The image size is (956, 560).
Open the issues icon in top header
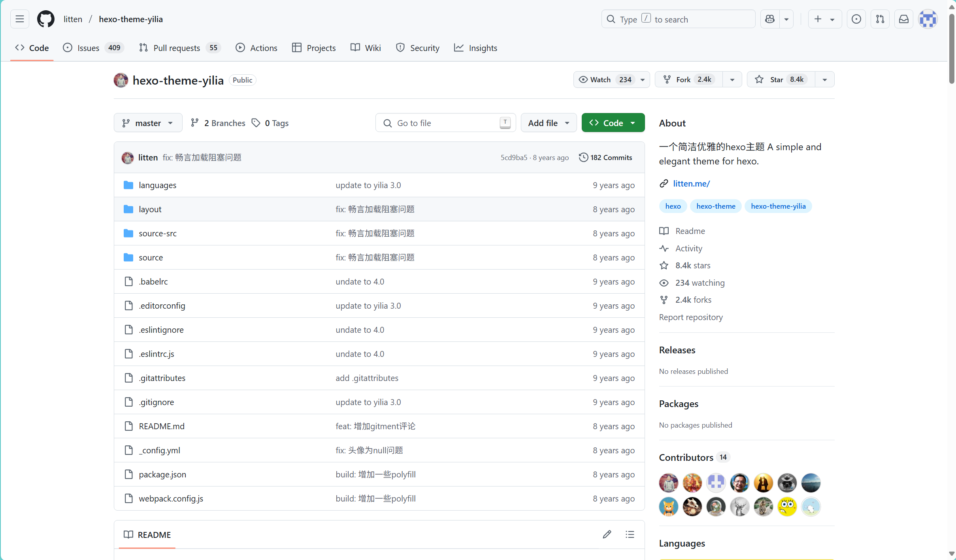pyautogui.click(x=856, y=19)
